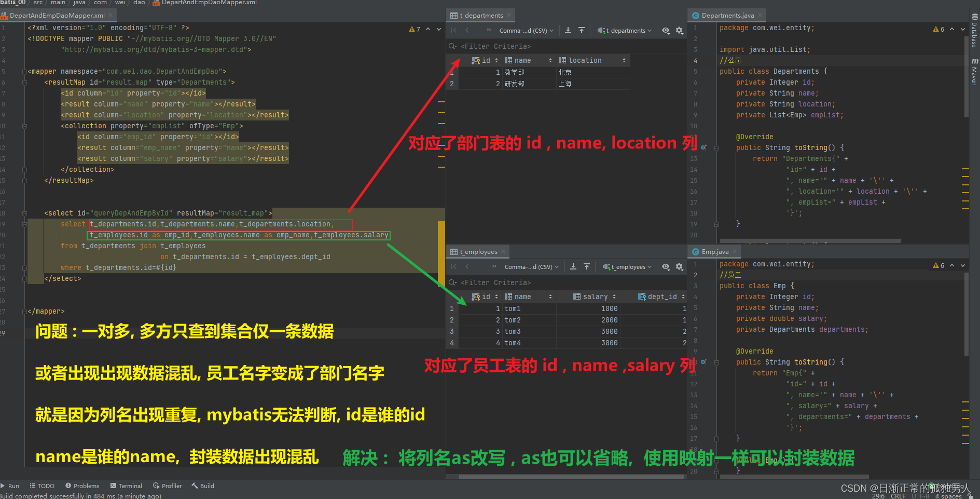This screenshot has width=980, height=499.
Task: Jump to previous highlighted error in Emp.java
Action: pyautogui.click(x=952, y=265)
